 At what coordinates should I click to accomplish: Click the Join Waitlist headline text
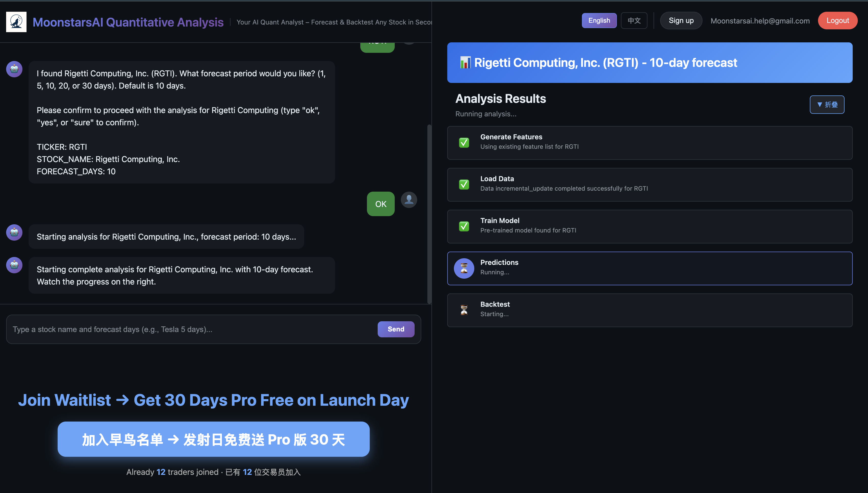[213, 400]
